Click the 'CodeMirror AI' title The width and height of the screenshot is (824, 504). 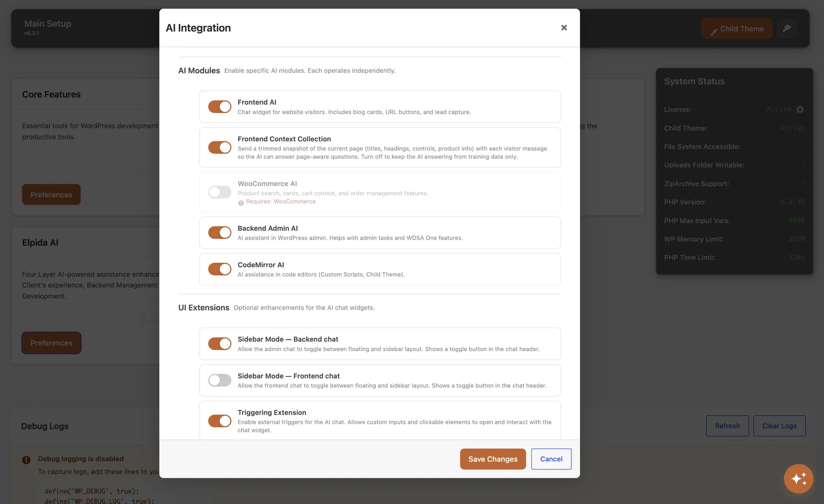coord(261,265)
